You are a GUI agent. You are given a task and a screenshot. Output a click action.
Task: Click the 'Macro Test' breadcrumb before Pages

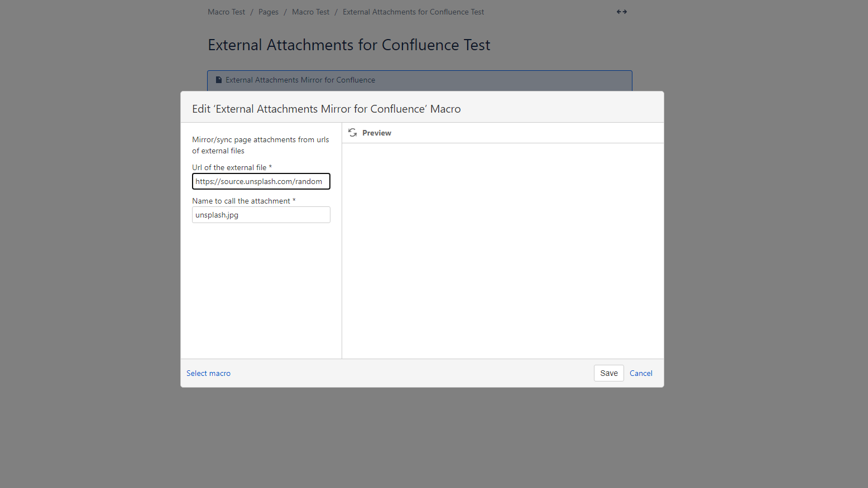226,12
